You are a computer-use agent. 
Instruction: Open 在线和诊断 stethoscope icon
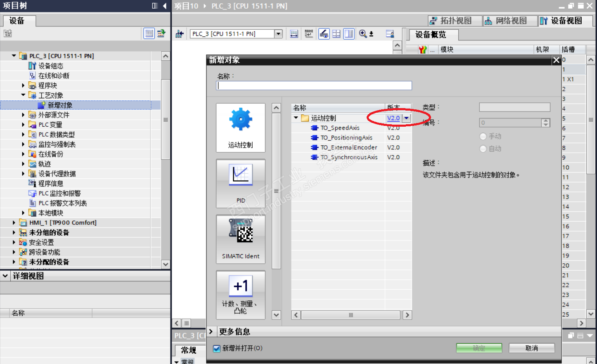[x=32, y=76]
